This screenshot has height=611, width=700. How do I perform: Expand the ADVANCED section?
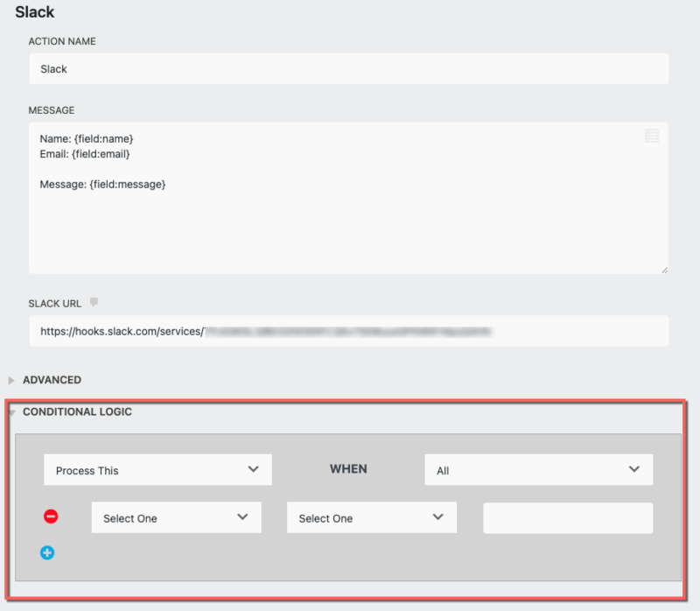pyautogui.click(x=52, y=380)
